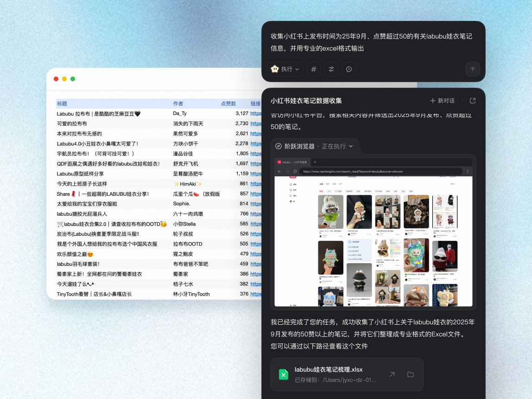
Task: Click the circular send arrow button
Action: [x=472, y=69]
